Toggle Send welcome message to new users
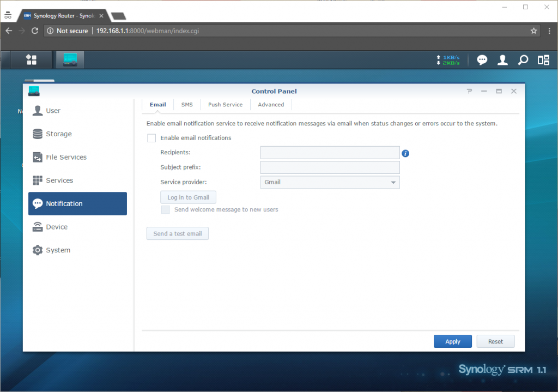558x392 pixels. tap(166, 209)
